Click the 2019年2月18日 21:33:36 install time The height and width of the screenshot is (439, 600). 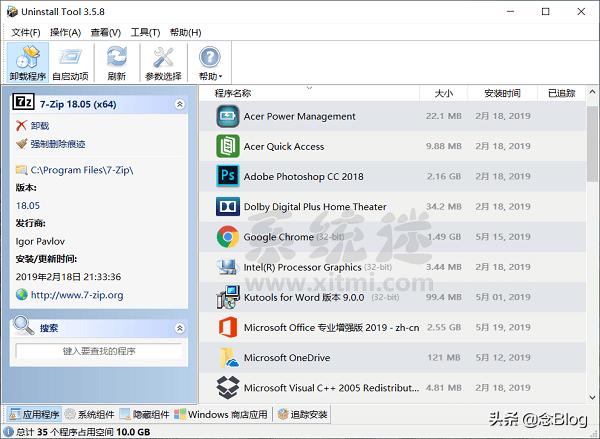point(68,277)
